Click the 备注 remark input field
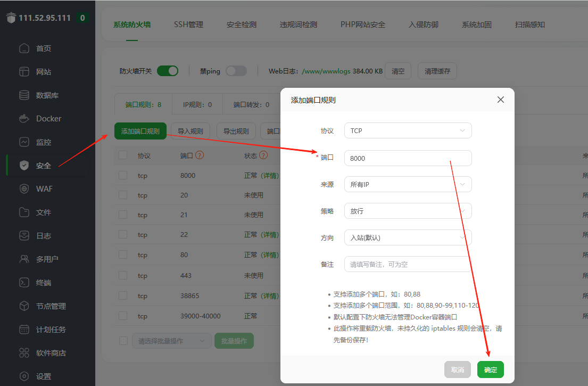Screen dimensions: 588x386 [408, 264]
